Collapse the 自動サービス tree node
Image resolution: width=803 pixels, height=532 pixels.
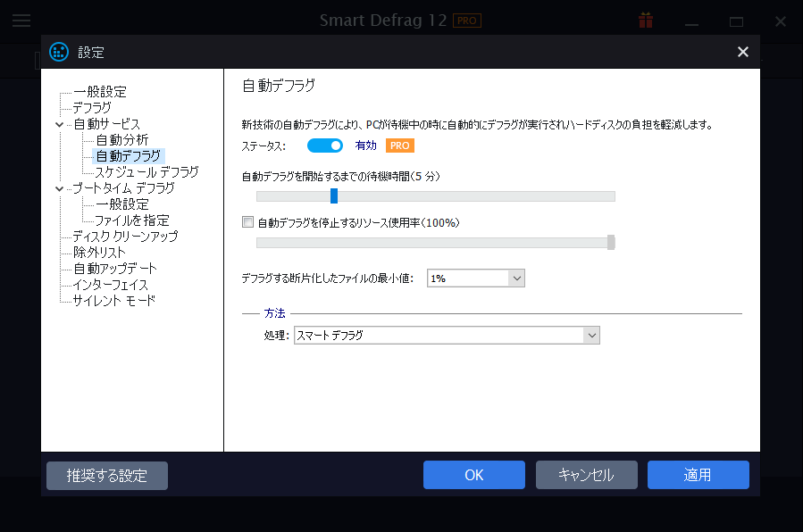click(60, 124)
